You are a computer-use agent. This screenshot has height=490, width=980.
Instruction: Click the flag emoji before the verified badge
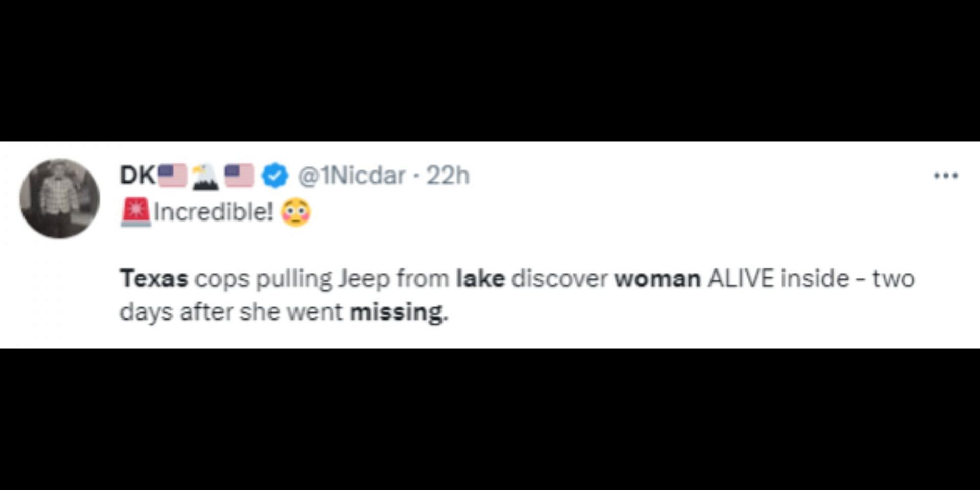pyautogui.click(x=239, y=176)
